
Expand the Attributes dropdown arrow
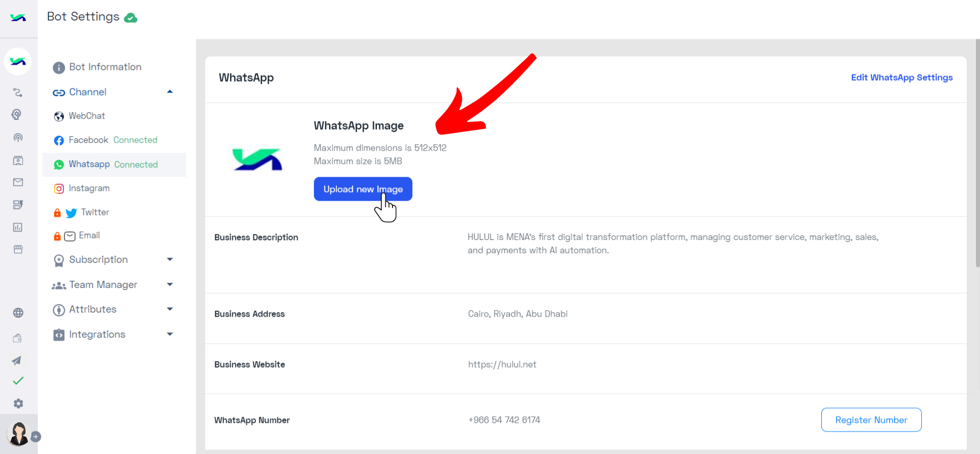[170, 309]
